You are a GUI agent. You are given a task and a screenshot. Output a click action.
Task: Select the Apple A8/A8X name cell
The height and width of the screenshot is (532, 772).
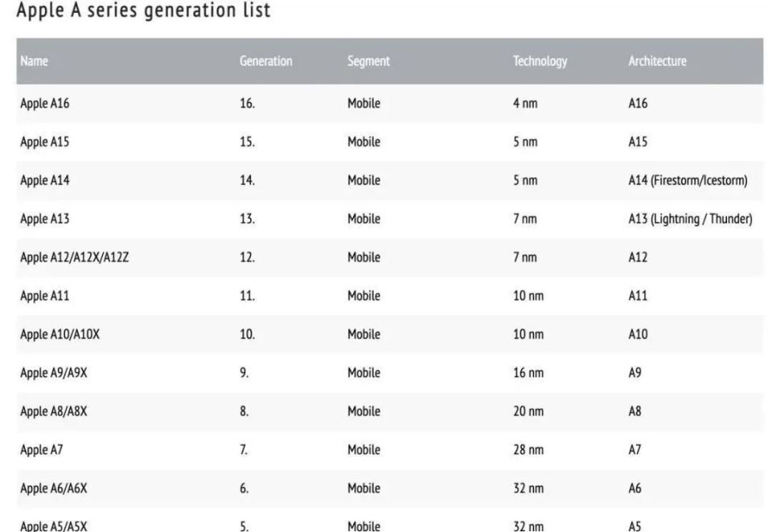coord(54,411)
